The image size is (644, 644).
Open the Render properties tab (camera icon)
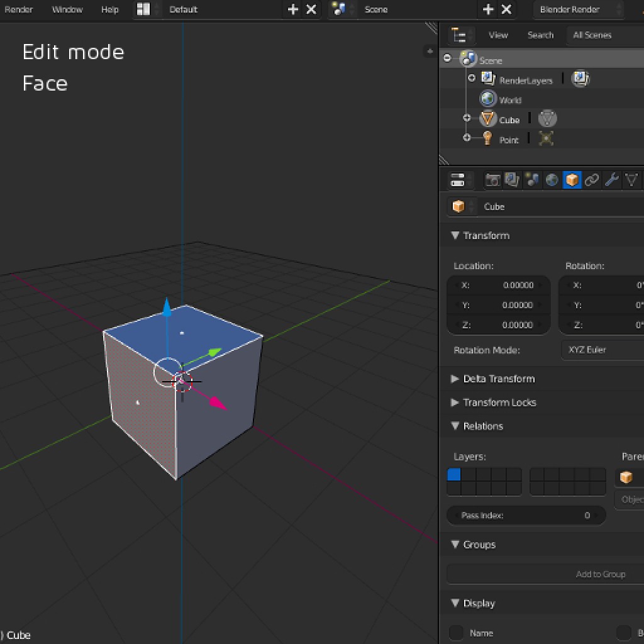(492, 180)
